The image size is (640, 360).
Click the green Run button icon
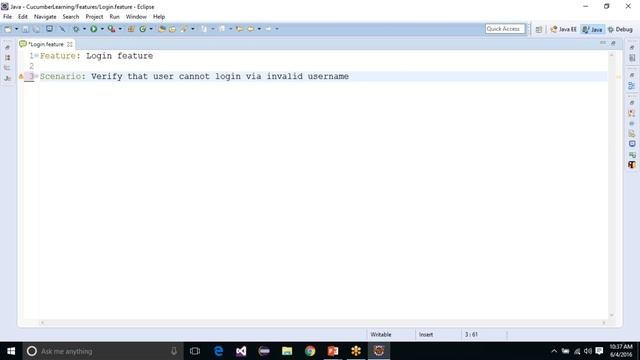point(93,29)
